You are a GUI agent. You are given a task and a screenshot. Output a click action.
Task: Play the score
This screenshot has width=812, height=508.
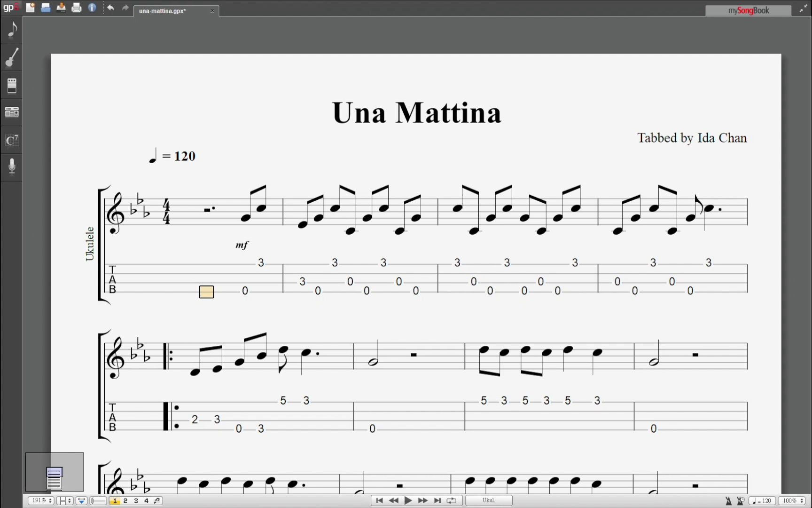pyautogui.click(x=408, y=500)
